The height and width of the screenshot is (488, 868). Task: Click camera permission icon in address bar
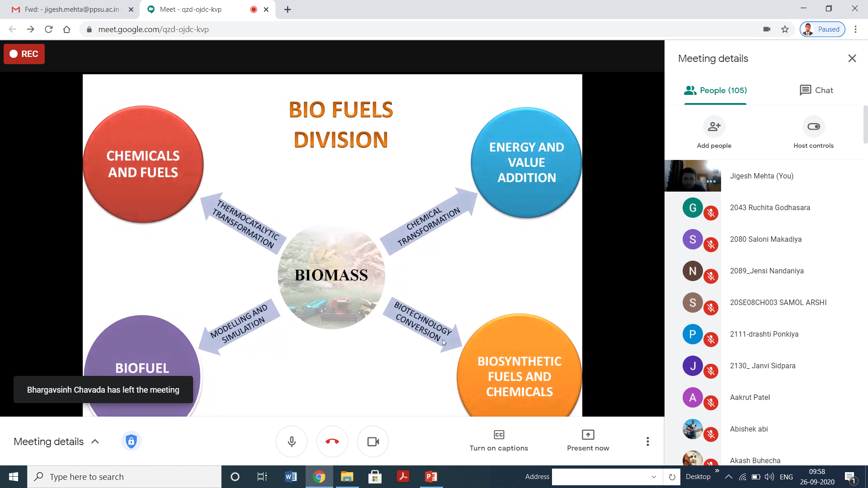coord(767,29)
